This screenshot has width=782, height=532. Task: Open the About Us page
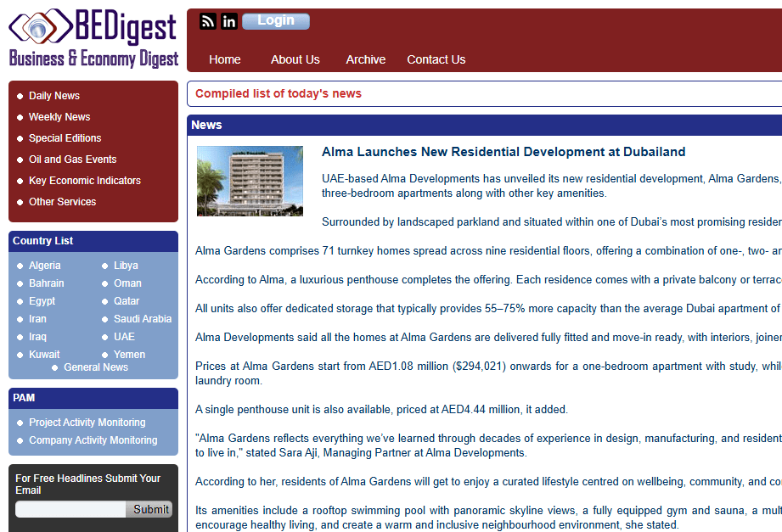click(295, 60)
